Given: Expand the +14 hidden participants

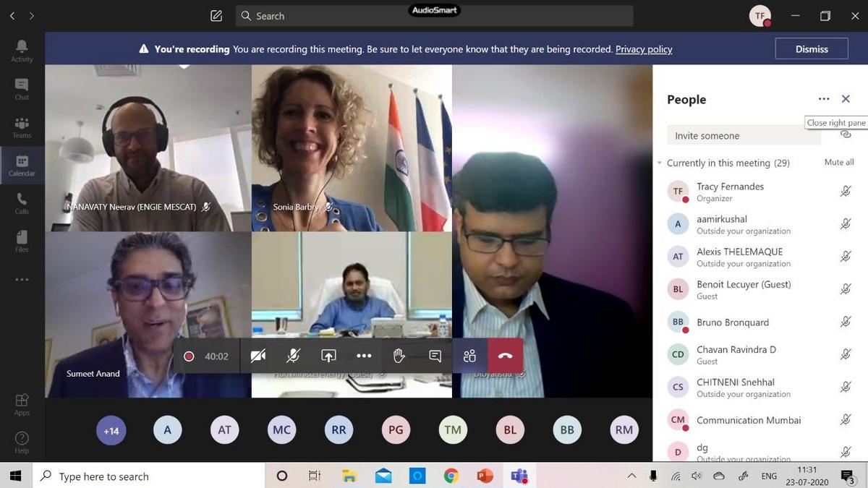Looking at the screenshot, I should tap(111, 430).
